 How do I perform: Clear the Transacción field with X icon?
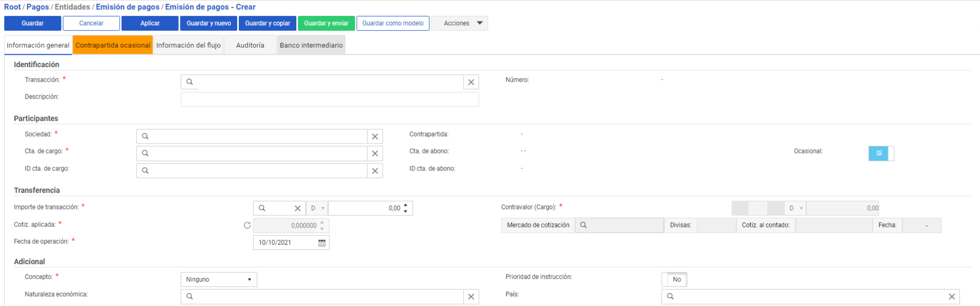(x=471, y=82)
